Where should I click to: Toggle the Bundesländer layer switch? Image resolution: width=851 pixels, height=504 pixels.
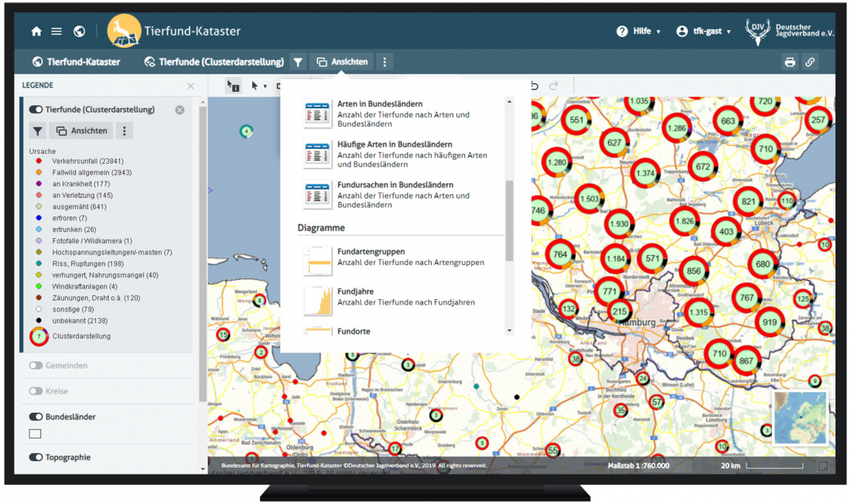pos(36,417)
